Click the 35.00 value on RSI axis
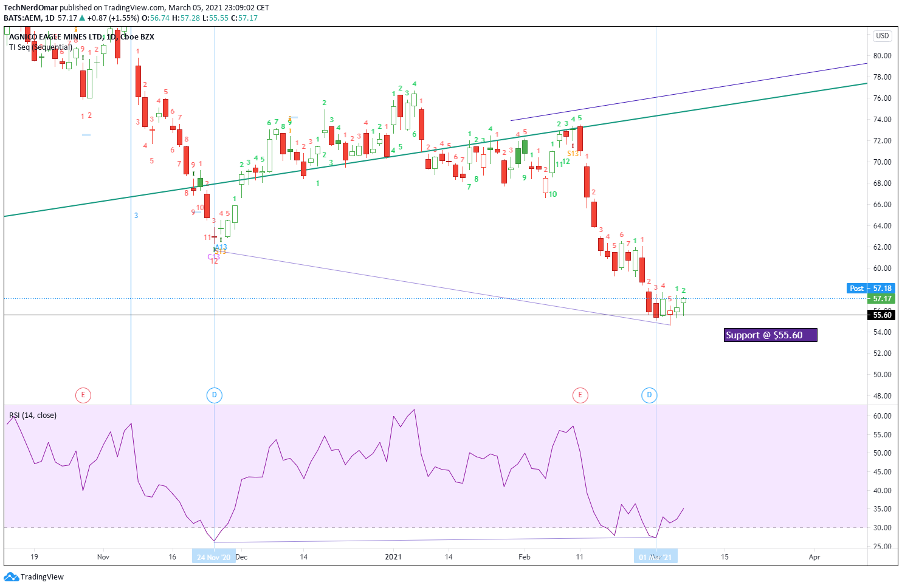902x588 pixels. click(x=882, y=509)
